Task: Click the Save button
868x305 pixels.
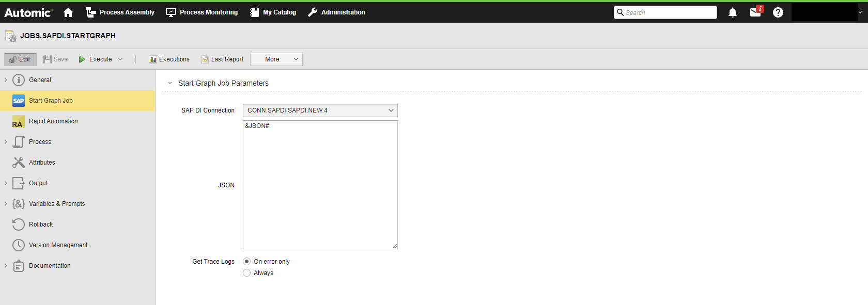Action: 55,59
